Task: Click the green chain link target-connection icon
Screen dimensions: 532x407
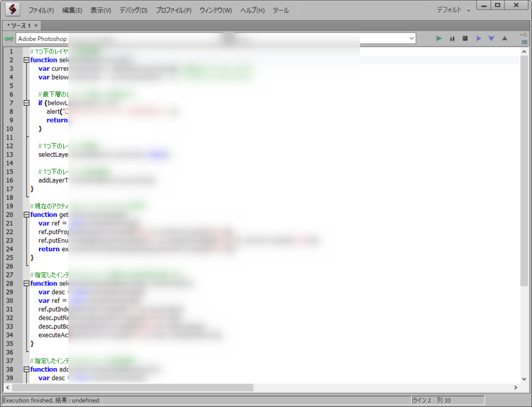Action: (x=8, y=38)
